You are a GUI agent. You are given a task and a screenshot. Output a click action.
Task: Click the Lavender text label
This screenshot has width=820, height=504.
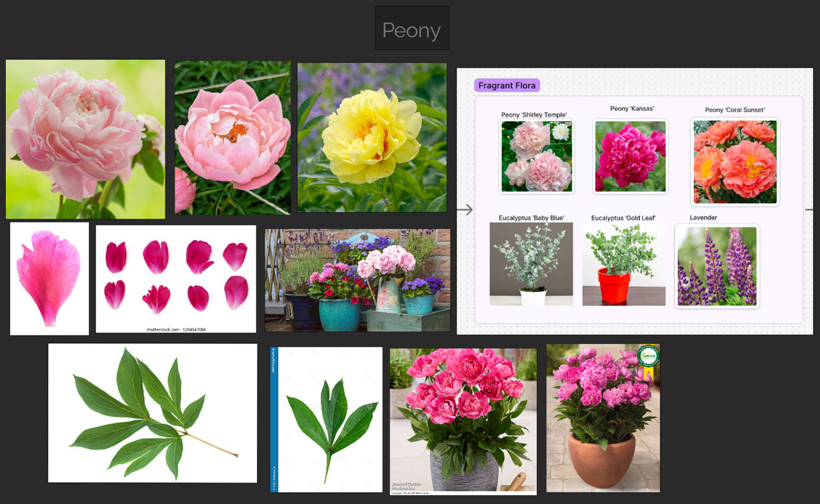(x=703, y=218)
